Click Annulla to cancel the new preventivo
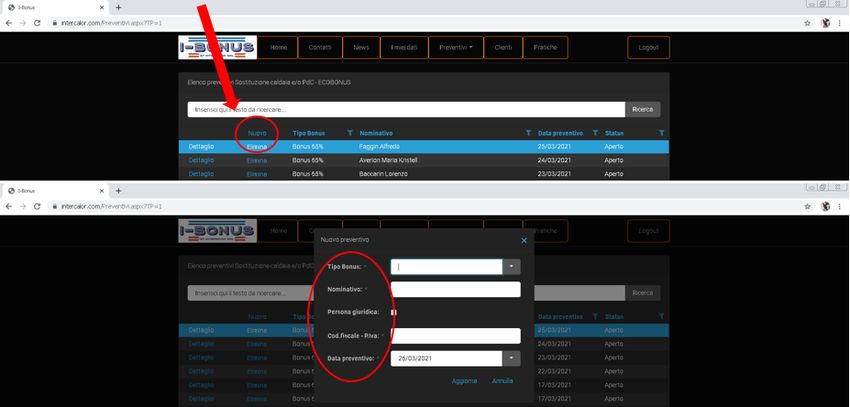This screenshot has height=407, width=850. click(502, 381)
